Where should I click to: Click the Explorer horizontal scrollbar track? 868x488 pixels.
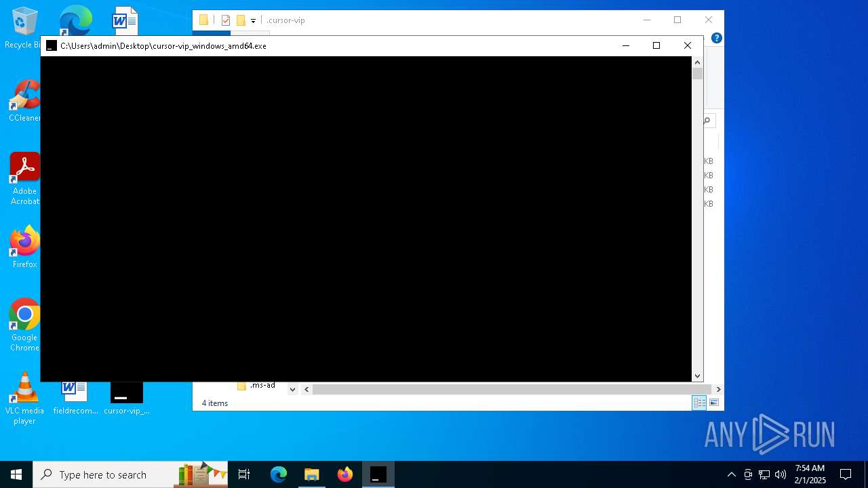[512, 389]
